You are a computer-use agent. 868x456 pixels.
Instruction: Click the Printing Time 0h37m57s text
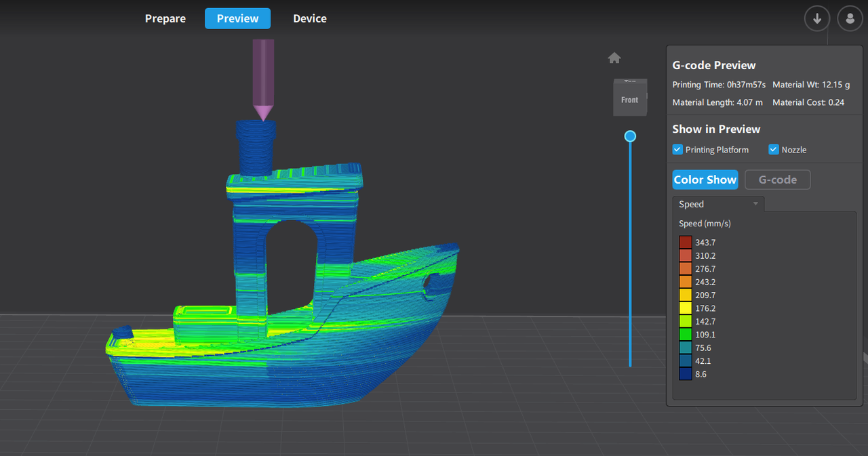pos(719,85)
